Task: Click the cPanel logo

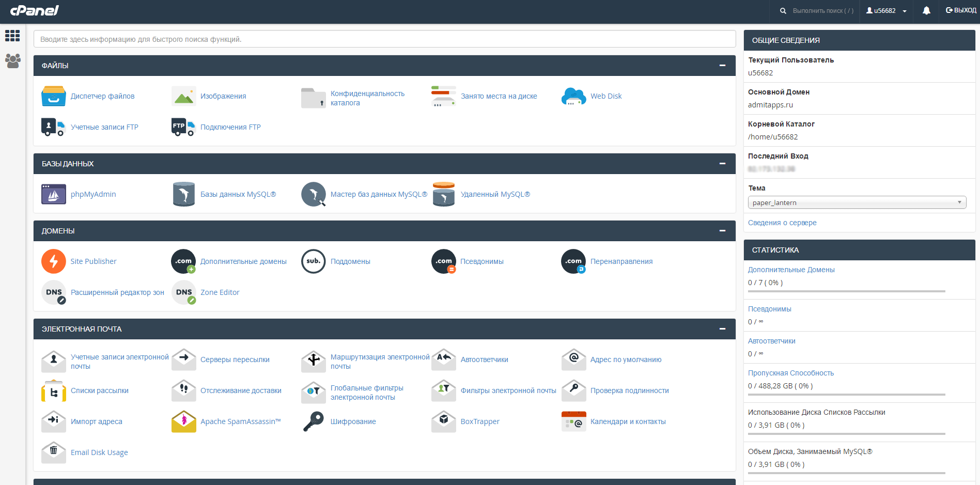Action: [x=34, y=10]
